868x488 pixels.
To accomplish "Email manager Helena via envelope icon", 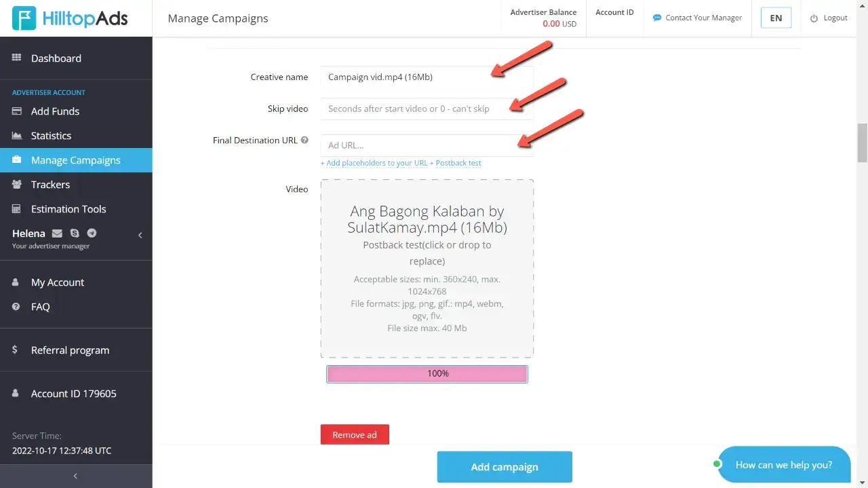I will 57,233.
